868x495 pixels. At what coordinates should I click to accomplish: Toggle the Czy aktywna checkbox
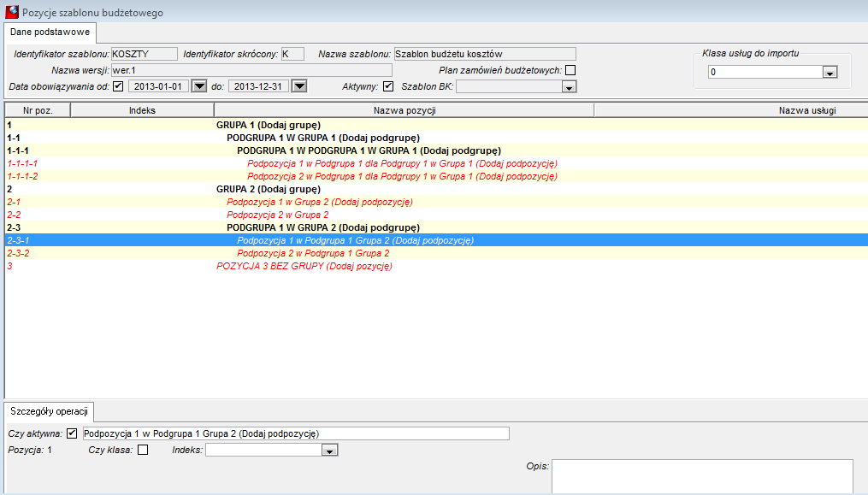click(72, 433)
